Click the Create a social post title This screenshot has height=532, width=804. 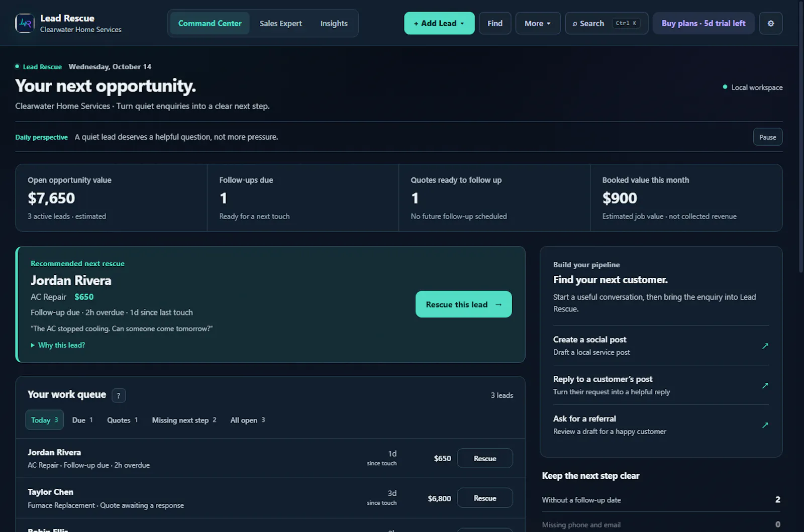[x=590, y=340]
